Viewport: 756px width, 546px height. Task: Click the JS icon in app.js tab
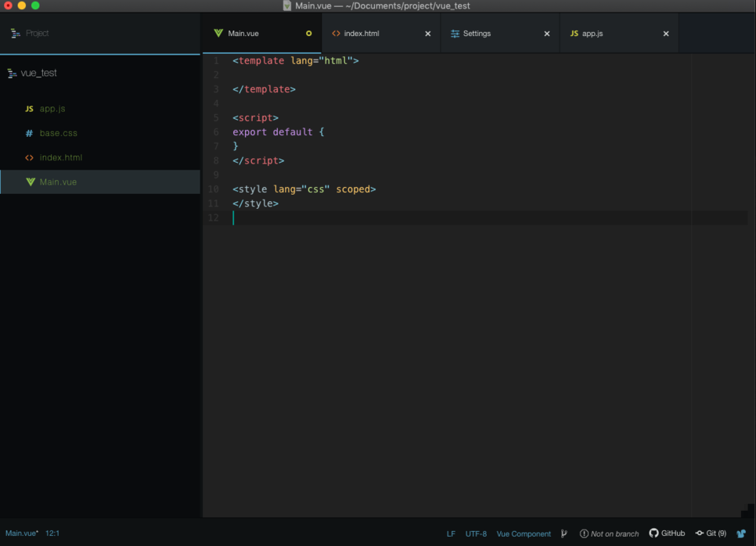pos(574,34)
